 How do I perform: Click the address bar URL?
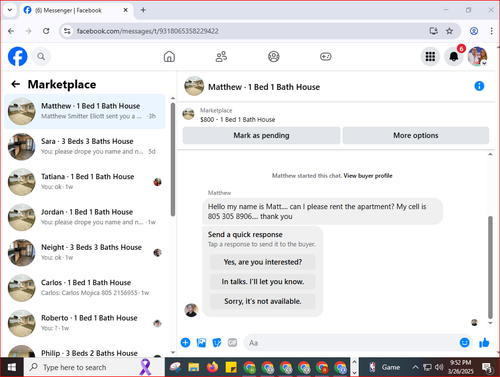[x=148, y=31]
